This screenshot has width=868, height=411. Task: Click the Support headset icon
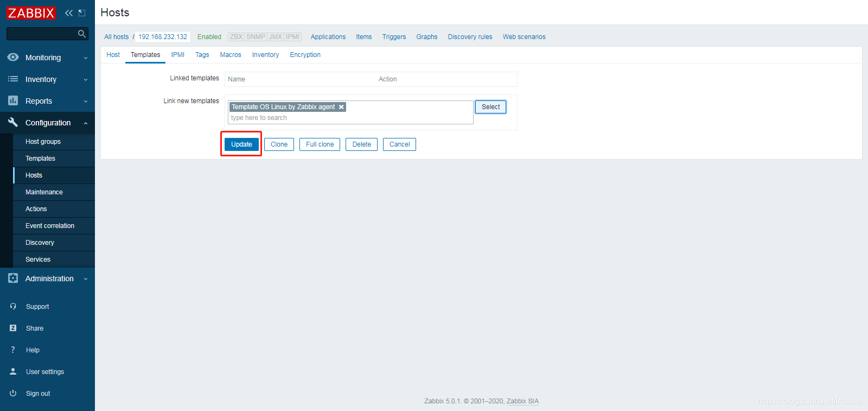click(13, 306)
